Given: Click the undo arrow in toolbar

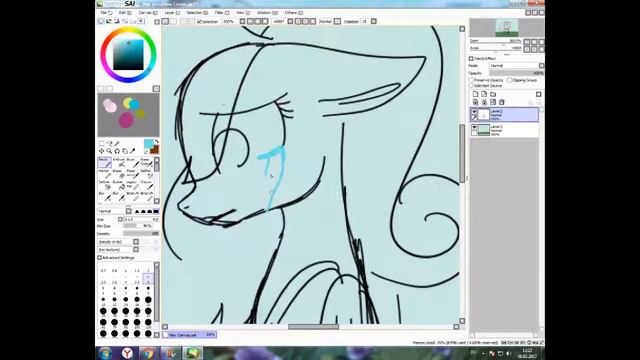Looking at the screenshot, I should coord(165,21).
